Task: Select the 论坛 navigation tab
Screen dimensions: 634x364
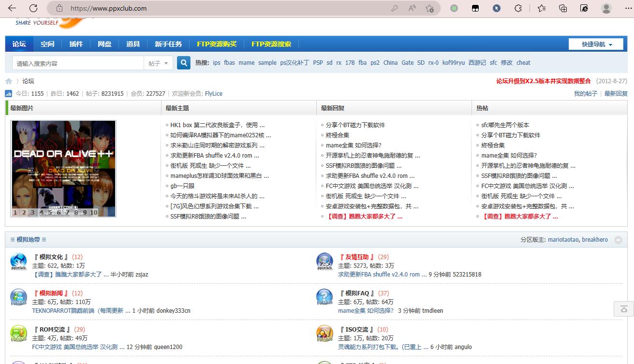Action: click(19, 44)
